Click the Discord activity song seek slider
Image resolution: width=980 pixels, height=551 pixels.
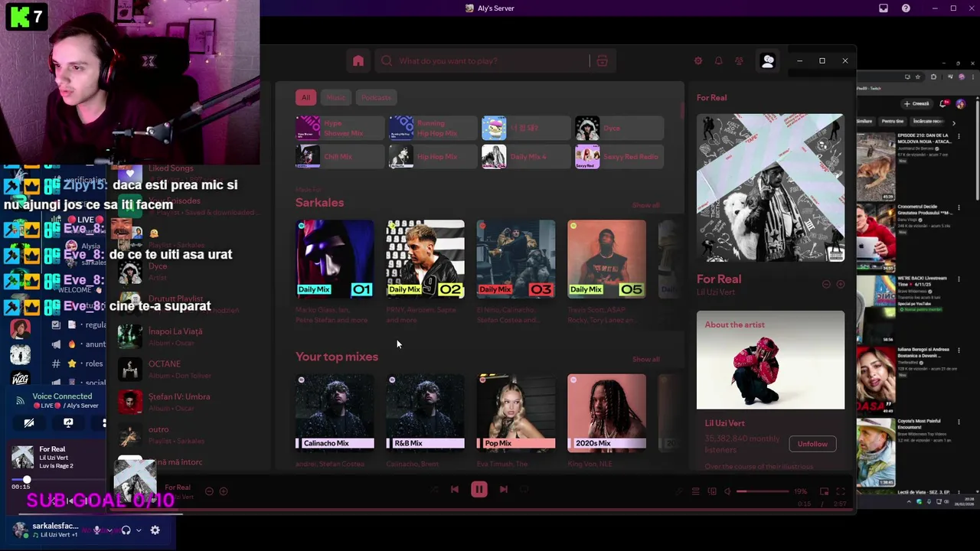click(58, 480)
